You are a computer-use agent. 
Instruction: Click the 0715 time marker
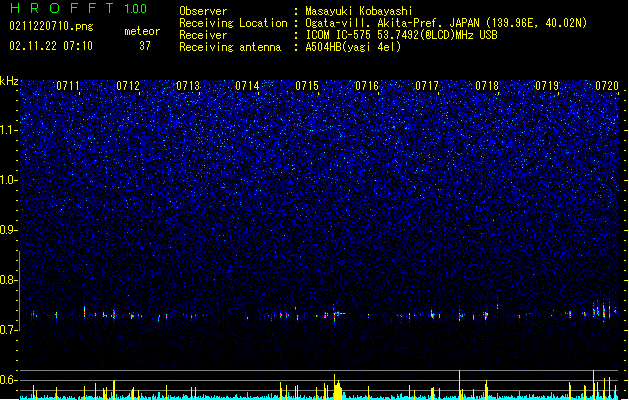click(x=307, y=86)
